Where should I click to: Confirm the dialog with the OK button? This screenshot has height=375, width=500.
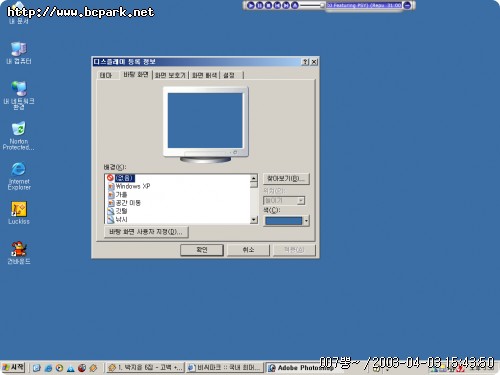point(202,250)
